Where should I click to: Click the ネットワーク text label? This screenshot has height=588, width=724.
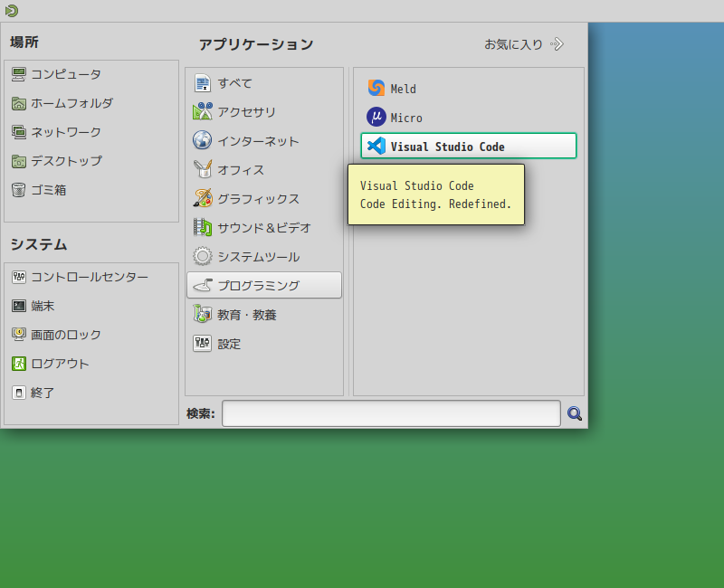(x=66, y=132)
